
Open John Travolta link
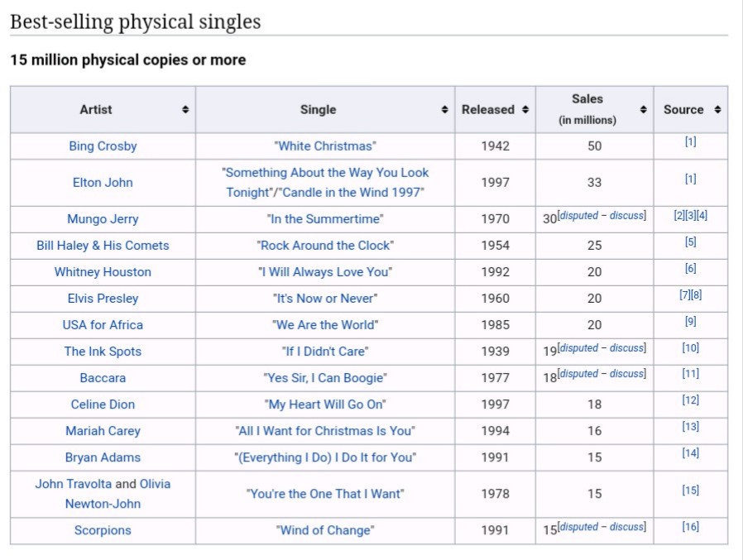[x=74, y=484]
